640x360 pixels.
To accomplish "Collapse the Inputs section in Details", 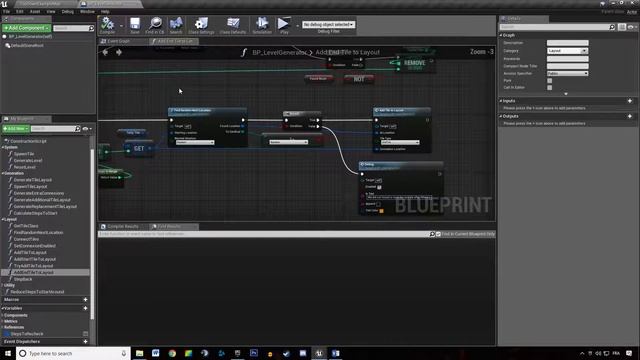I will point(501,101).
